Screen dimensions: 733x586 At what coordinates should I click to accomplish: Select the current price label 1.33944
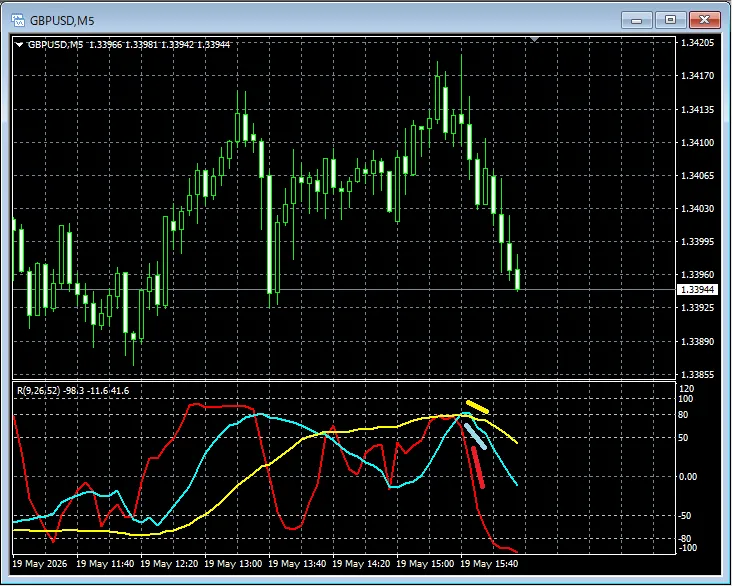(697, 290)
